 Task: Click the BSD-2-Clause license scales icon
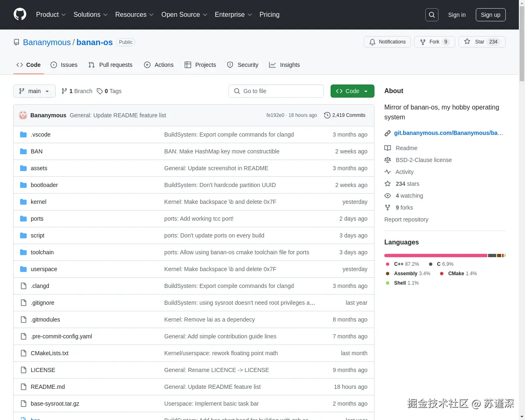click(388, 160)
